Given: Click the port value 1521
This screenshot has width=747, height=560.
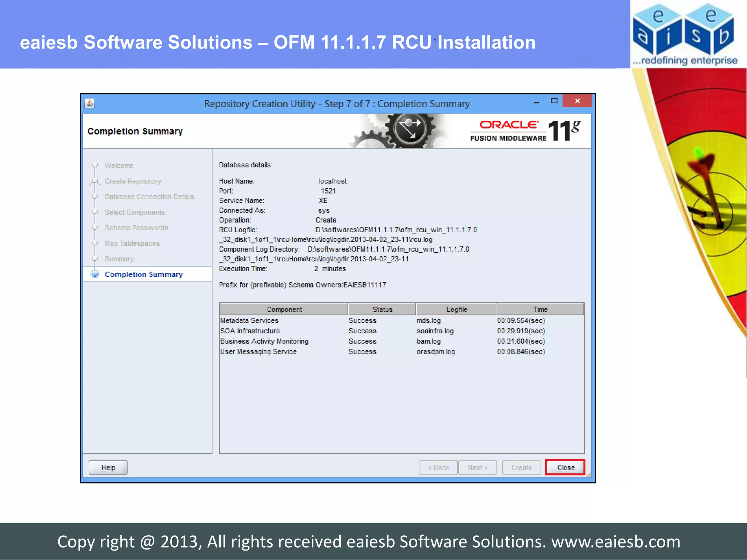Looking at the screenshot, I should (328, 191).
